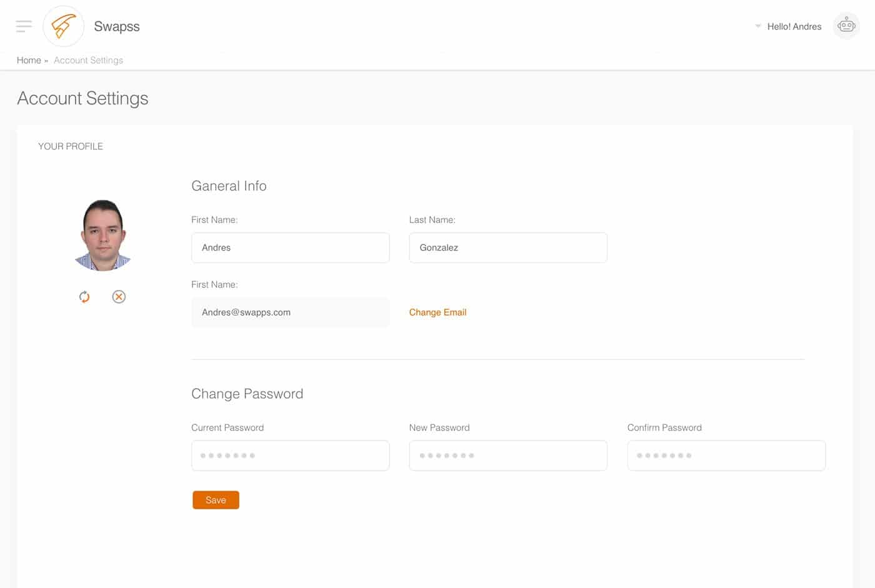Click the Ganeral Info heading
This screenshot has height=588, width=875.
[x=229, y=186]
